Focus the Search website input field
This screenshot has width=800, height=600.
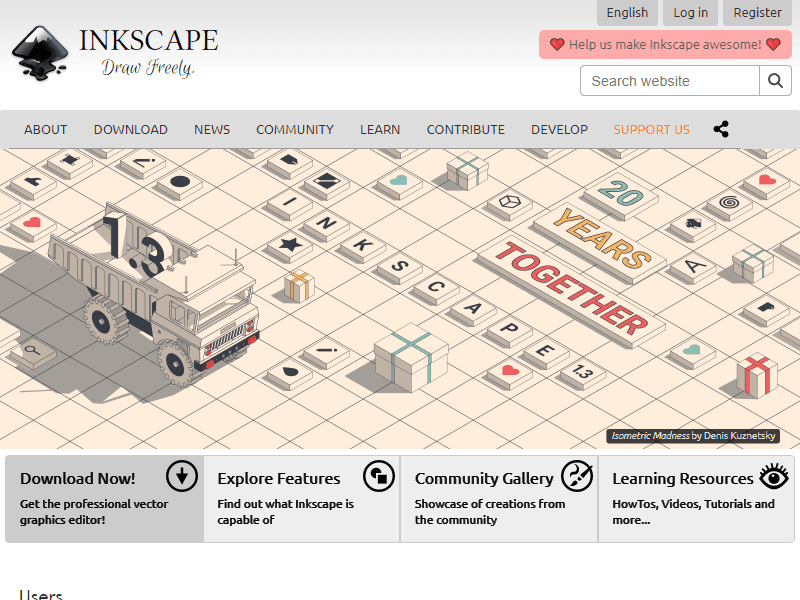point(670,81)
